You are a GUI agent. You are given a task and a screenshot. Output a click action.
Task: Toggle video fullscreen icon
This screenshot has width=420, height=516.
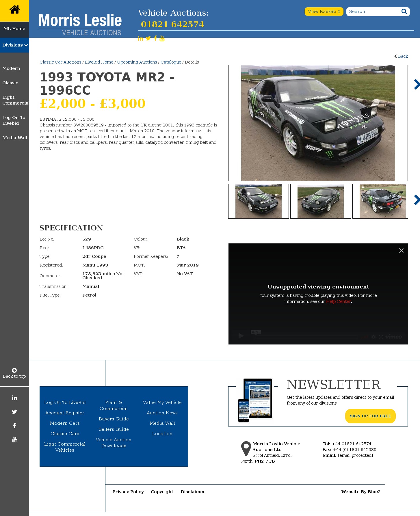pyautogui.click(x=381, y=337)
